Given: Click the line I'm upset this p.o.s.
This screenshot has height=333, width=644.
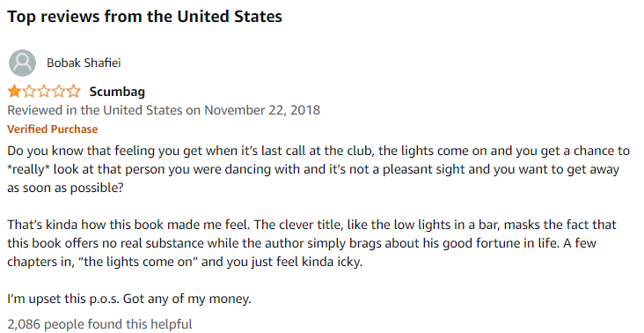Looking at the screenshot, I should (129, 299).
